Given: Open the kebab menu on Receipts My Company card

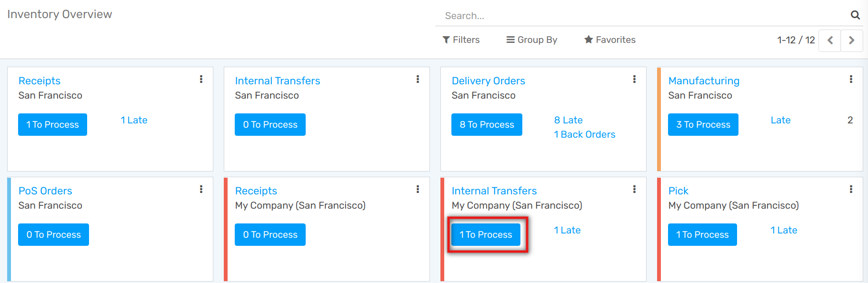Looking at the screenshot, I should [418, 189].
